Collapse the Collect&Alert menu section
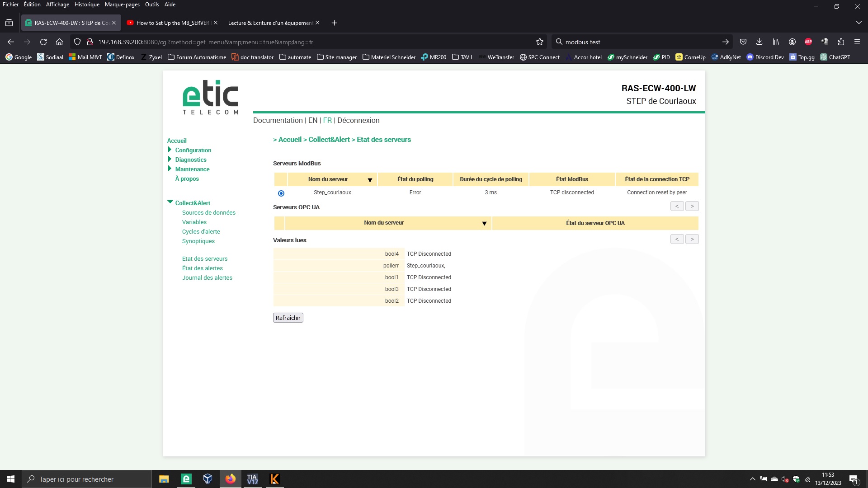Screen dimensions: 868x488 [x=170, y=202]
